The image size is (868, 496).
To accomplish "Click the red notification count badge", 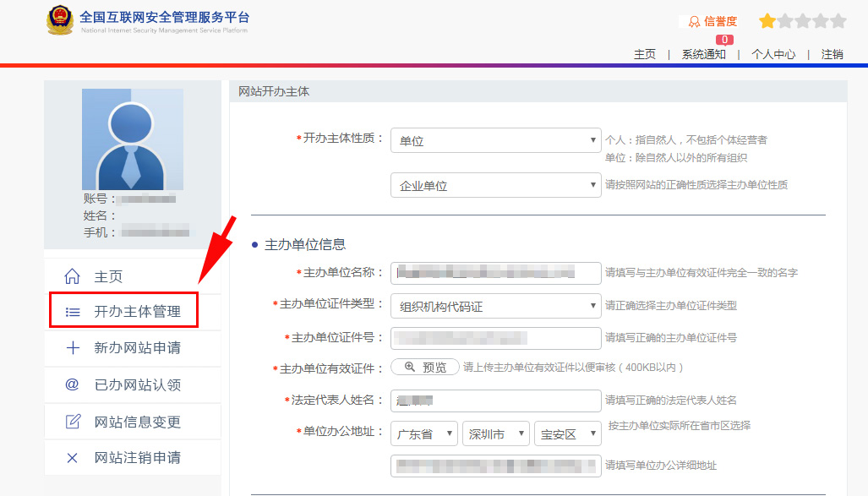I will tap(724, 40).
